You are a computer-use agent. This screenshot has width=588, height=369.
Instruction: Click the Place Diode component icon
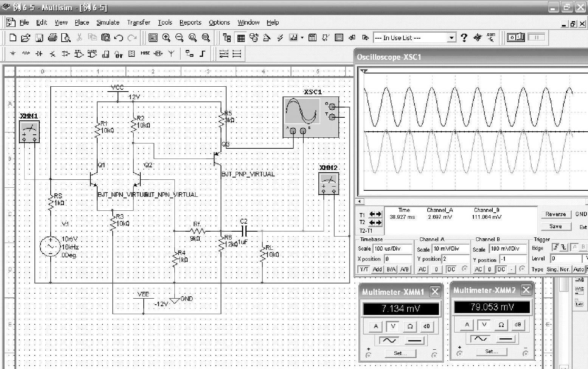tap(39, 54)
